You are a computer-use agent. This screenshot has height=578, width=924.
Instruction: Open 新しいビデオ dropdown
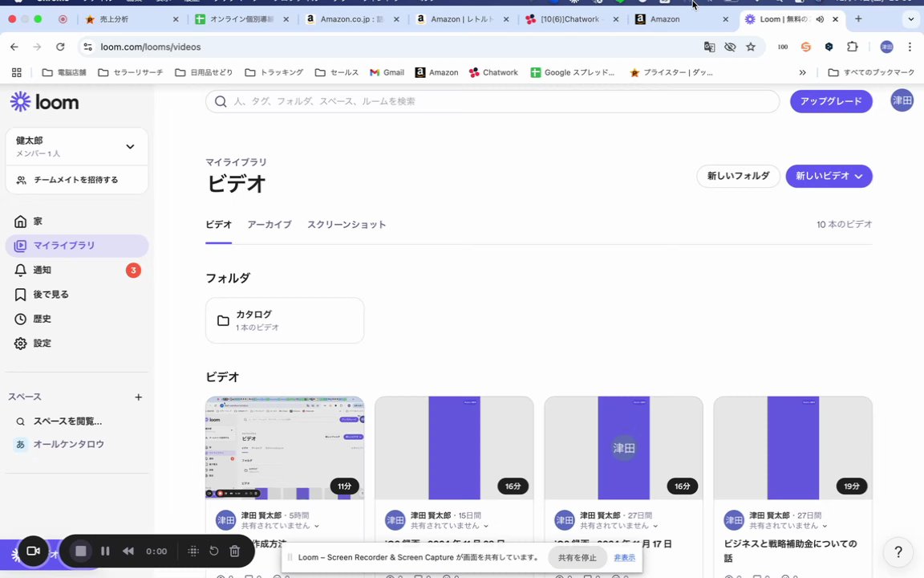tap(829, 176)
